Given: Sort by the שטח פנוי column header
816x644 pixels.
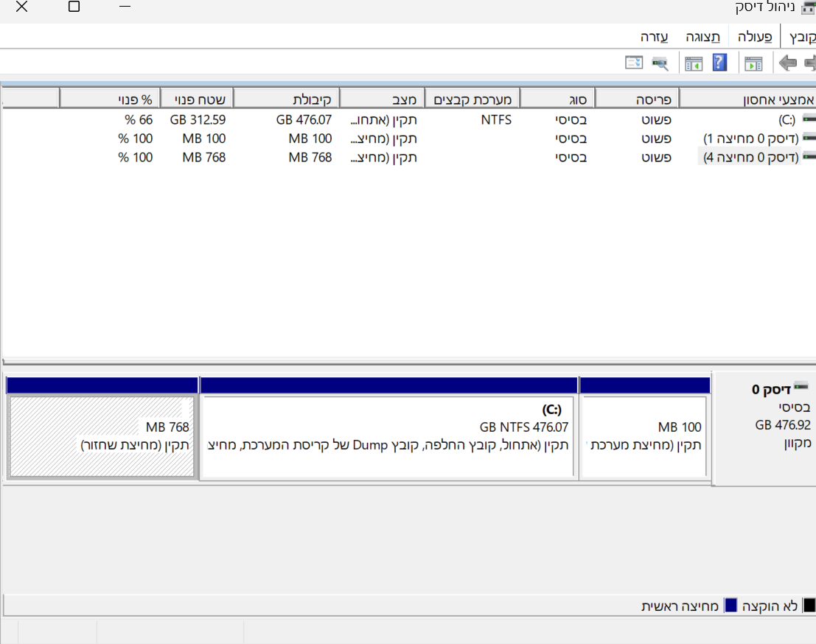Looking at the screenshot, I should click(197, 99).
